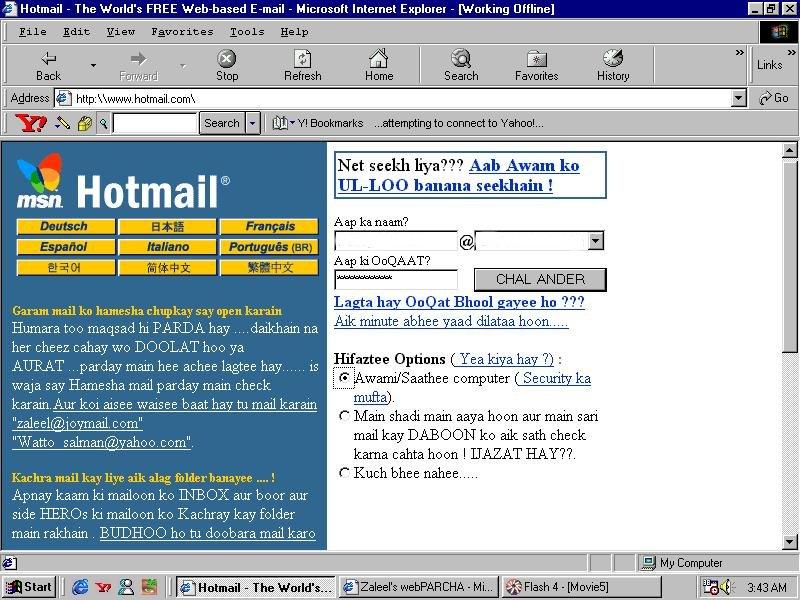Click the 'Aap ki OoQAAT' password field
800x600 pixels.
(396, 280)
